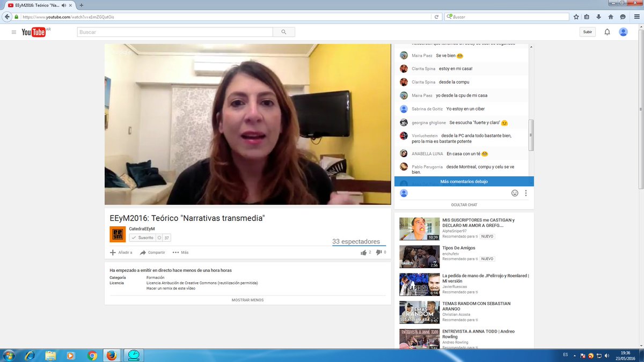Click the chat scrollbar thumb
644x362 pixels.
point(531,135)
